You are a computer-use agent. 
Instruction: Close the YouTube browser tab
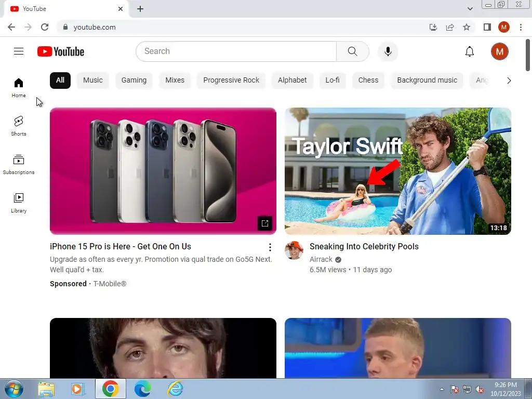coord(121,9)
